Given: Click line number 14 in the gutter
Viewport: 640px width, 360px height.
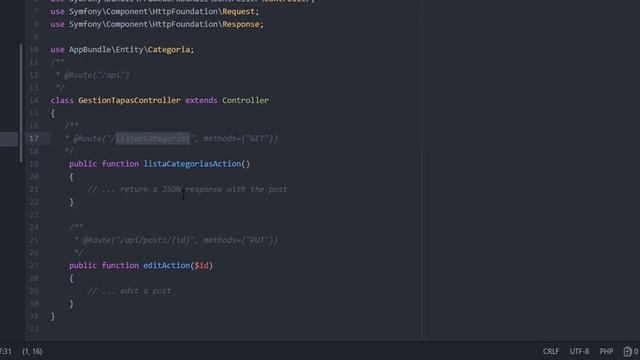Looking at the screenshot, I should click(x=33, y=100).
